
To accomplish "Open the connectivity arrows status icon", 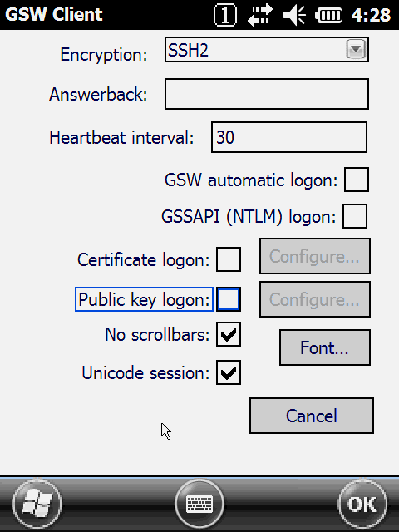I will click(x=259, y=15).
